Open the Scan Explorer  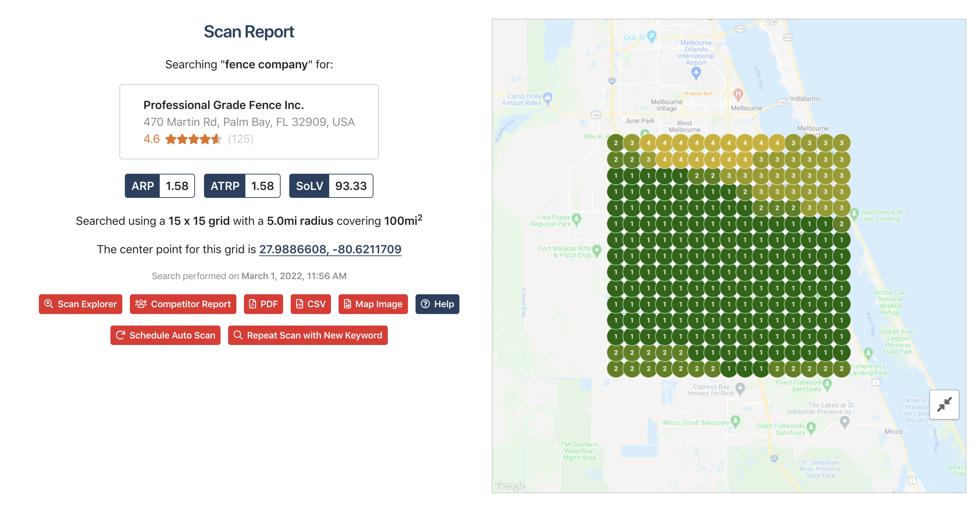(x=80, y=304)
